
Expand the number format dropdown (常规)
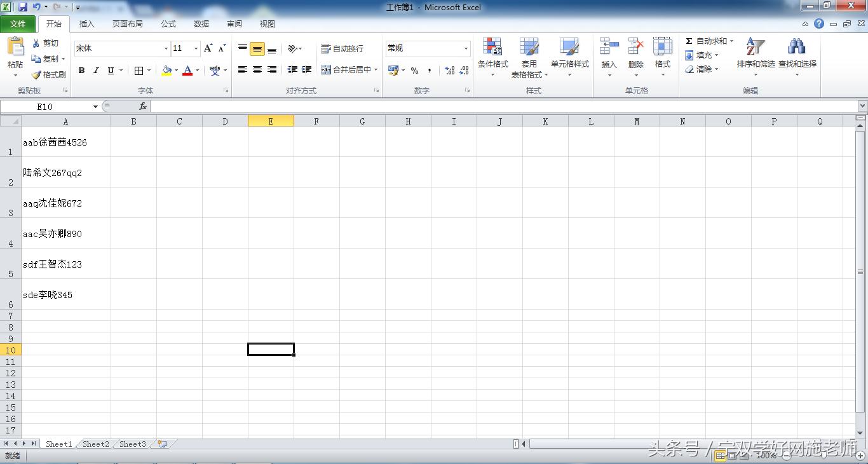(x=466, y=48)
